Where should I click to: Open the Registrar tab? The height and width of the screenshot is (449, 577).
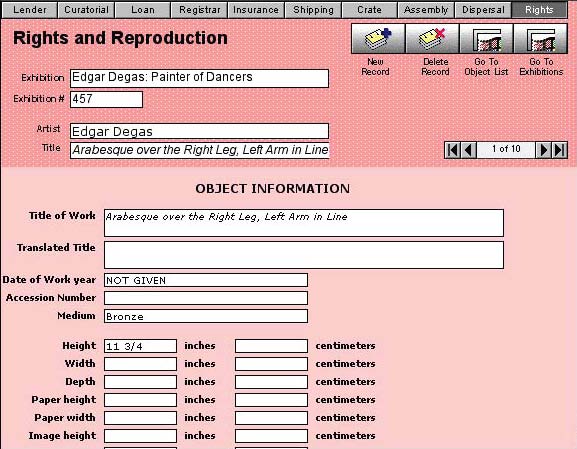(x=199, y=10)
